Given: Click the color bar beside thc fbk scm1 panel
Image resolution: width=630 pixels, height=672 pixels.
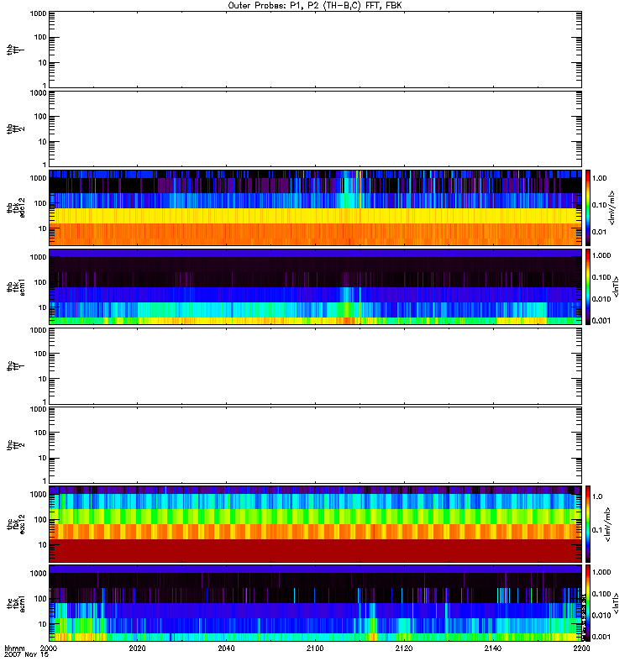Looking at the screenshot, I should click(588, 603).
